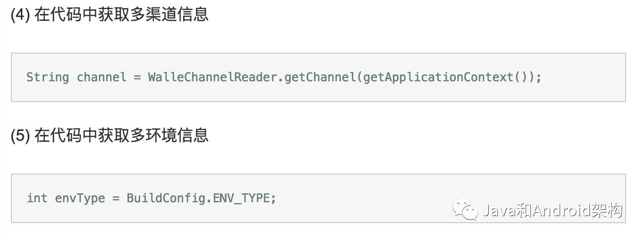Click the semicolon ending the getChannel line

(x=538, y=77)
